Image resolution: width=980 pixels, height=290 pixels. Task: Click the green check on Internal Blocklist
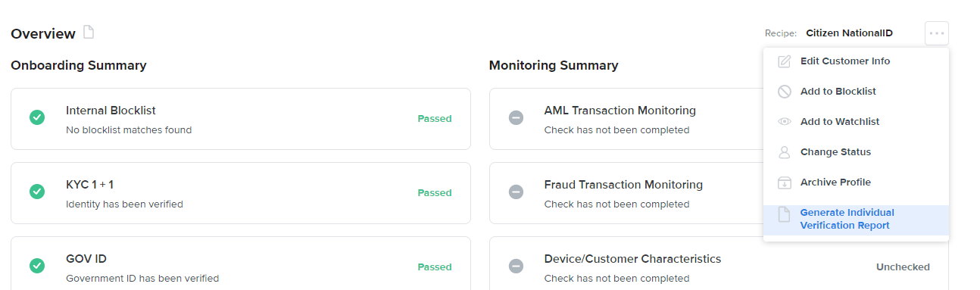click(x=36, y=118)
